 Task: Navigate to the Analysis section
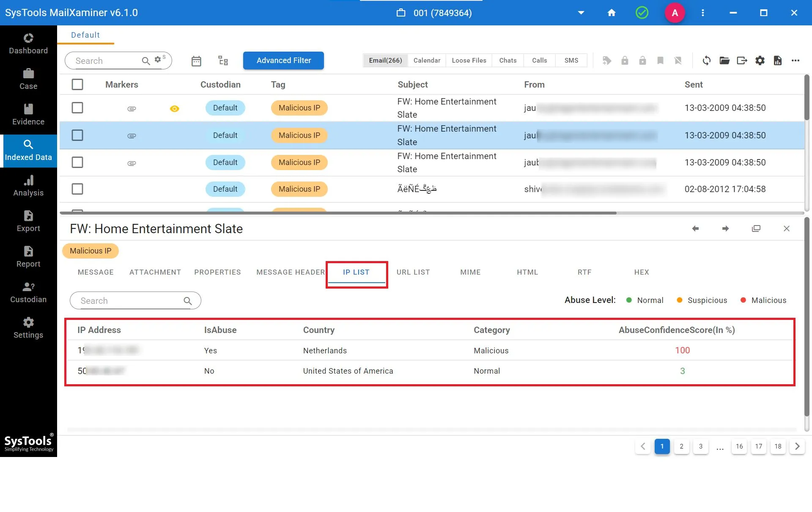[28, 186]
